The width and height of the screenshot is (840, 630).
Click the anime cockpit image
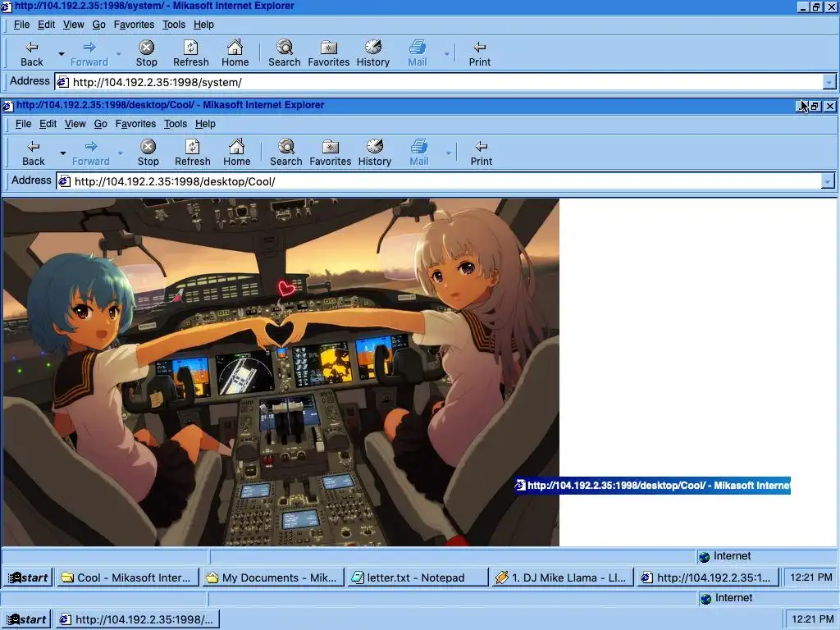coord(281,372)
